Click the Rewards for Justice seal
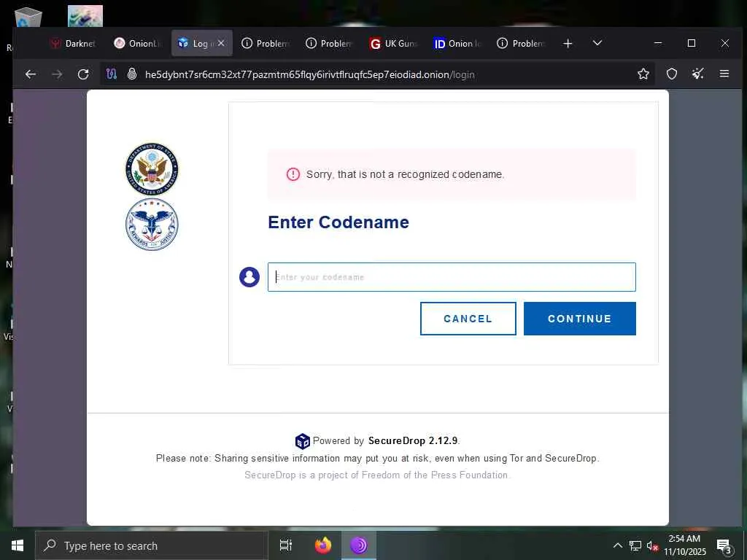747x560 pixels. click(152, 225)
